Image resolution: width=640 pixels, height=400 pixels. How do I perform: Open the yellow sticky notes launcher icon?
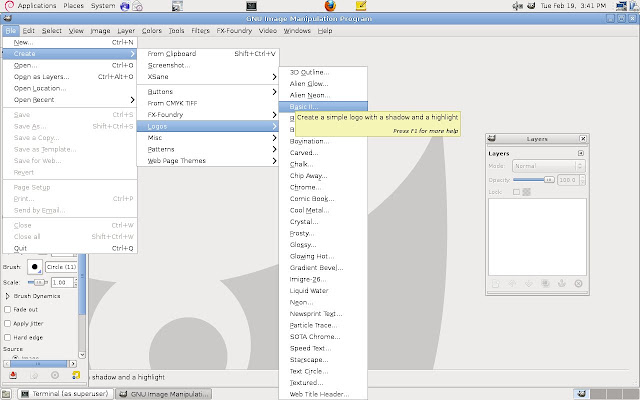point(361,6)
